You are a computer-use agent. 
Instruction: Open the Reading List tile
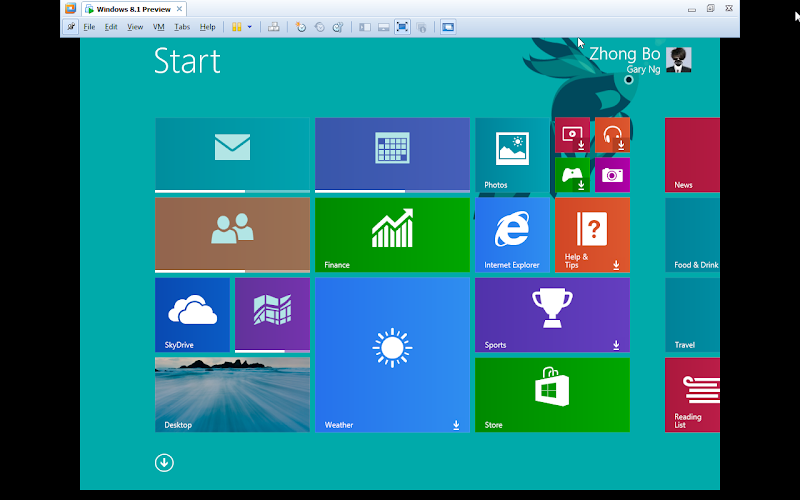pos(692,395)
